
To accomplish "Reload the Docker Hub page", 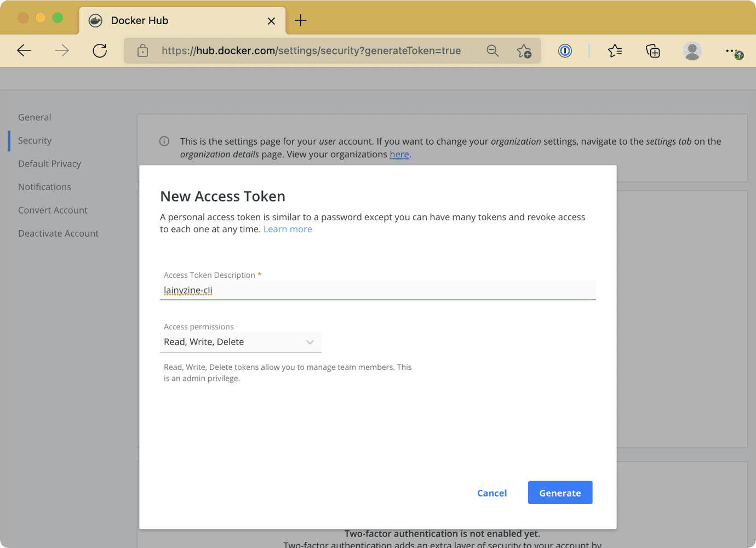I will [100, 51].
